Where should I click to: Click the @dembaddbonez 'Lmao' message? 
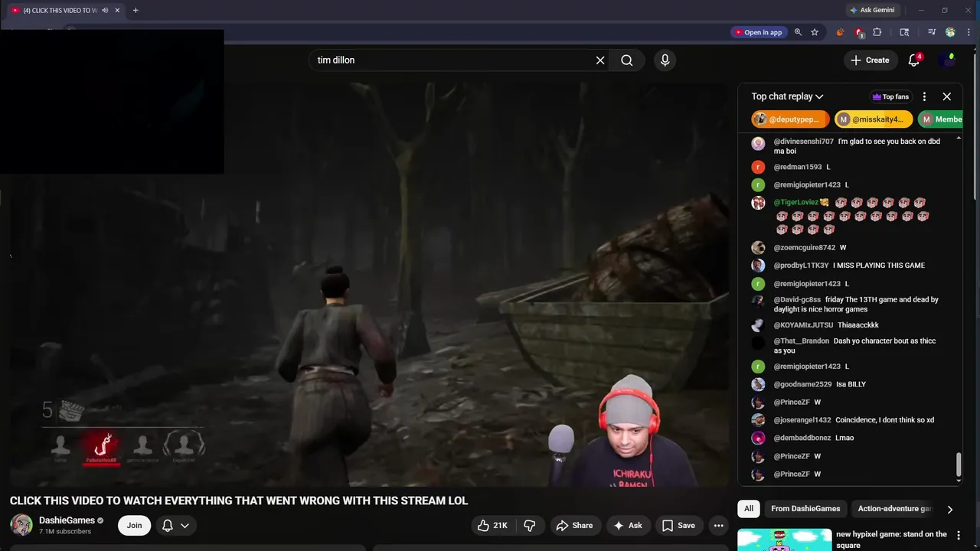848,438
